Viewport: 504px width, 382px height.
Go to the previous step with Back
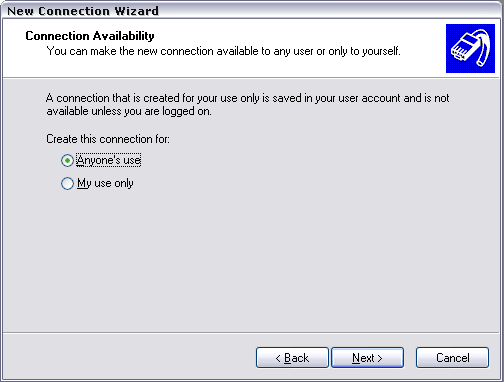292,358
